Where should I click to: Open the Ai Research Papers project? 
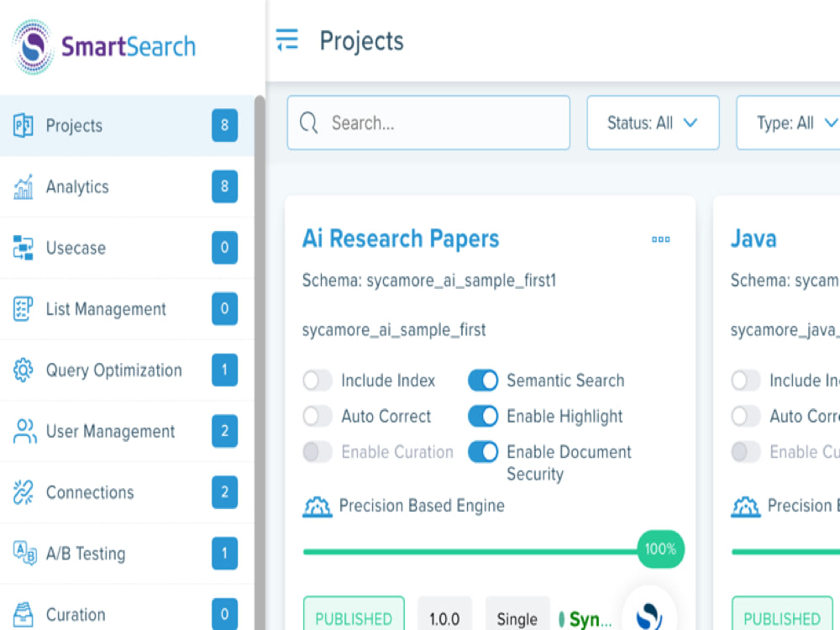400,239
